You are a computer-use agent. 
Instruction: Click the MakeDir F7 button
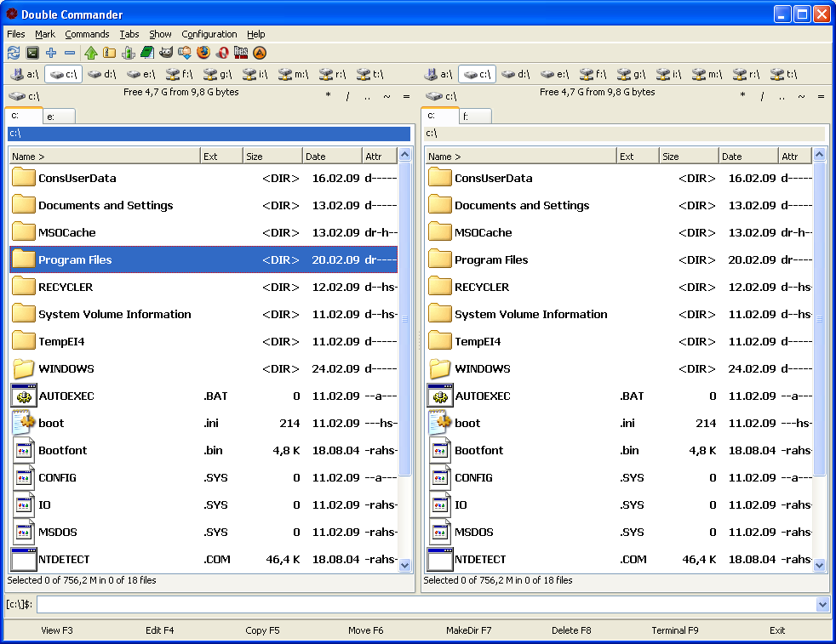pyautogui.click(x=468, y=630)
